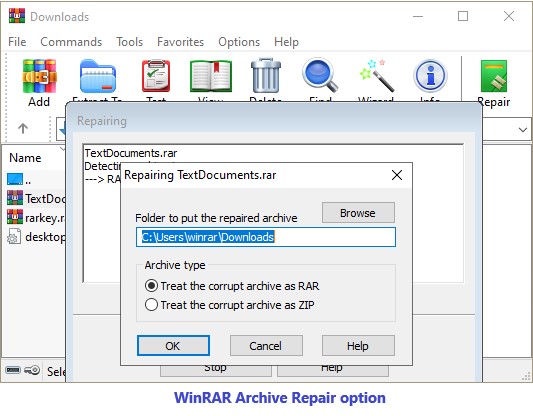Click the Browse button
The image size is (533, 416).
coord(358,213)
